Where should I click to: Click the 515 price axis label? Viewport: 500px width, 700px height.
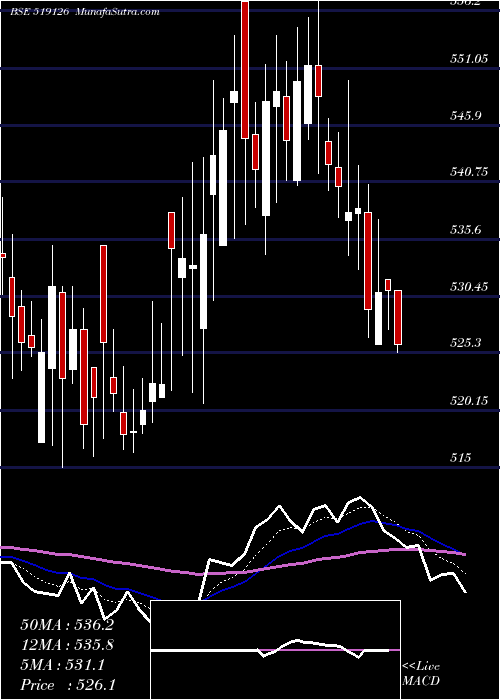(460, 457)
